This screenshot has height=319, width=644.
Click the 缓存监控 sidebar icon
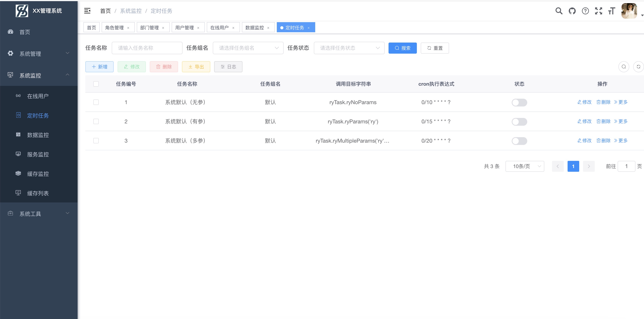click(x=18, y=173)
